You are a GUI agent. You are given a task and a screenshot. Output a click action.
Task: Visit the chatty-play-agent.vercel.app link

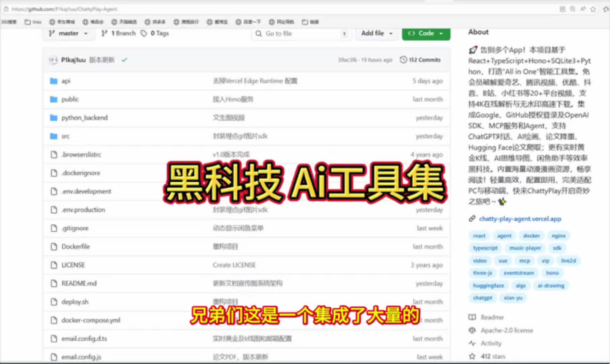520,219
